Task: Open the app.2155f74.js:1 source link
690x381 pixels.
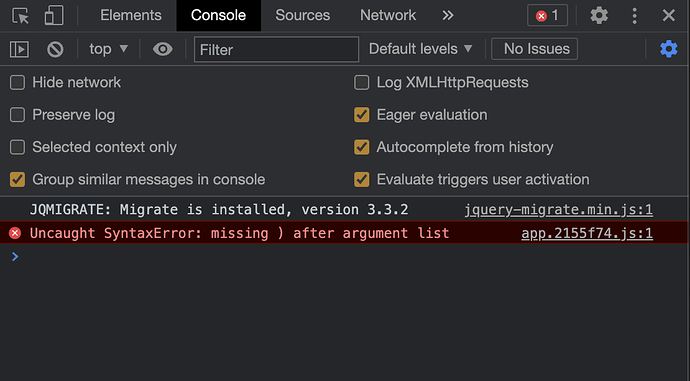Action: (587, 233)
